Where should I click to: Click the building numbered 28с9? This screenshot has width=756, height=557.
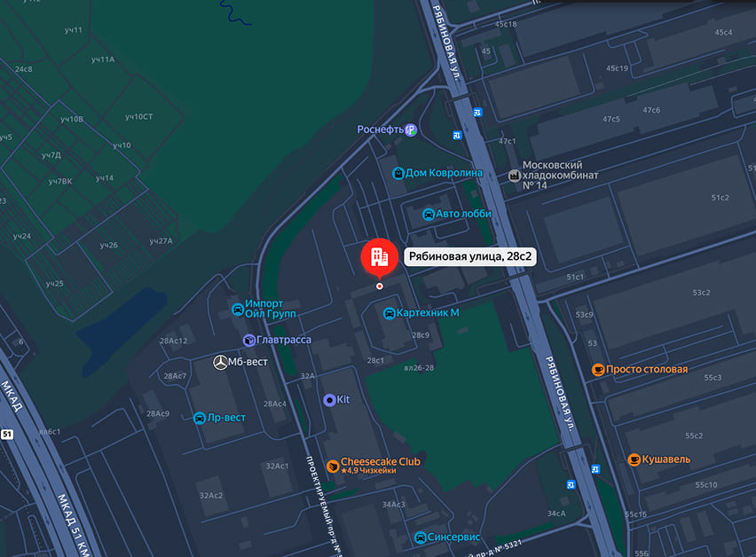point(421,335)
